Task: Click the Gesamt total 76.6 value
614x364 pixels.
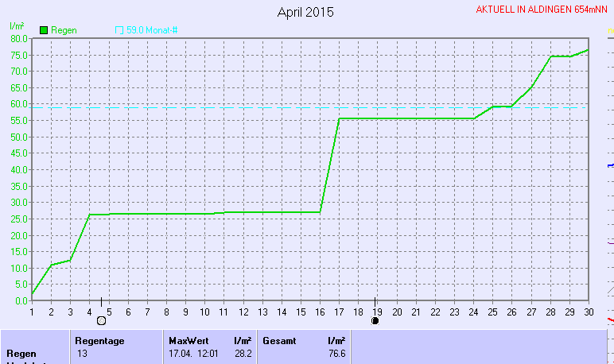Action: 336,353
